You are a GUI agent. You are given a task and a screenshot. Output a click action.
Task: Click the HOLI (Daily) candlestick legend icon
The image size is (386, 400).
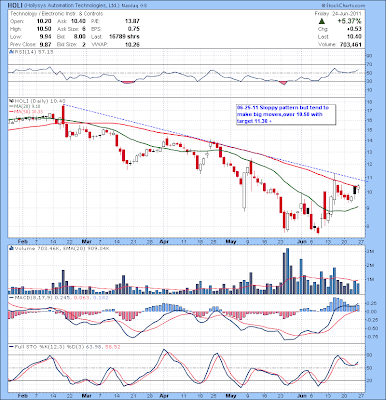pyautogui.click(x=10, y=101)
